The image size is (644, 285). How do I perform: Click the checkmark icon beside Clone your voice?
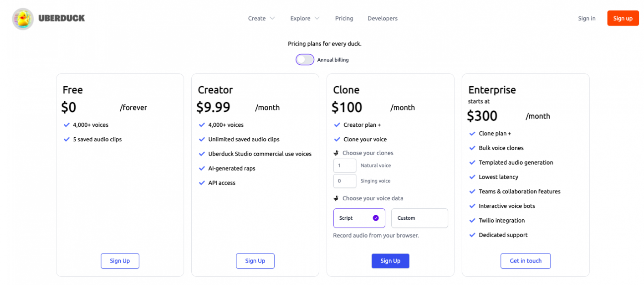pos(337,140)
